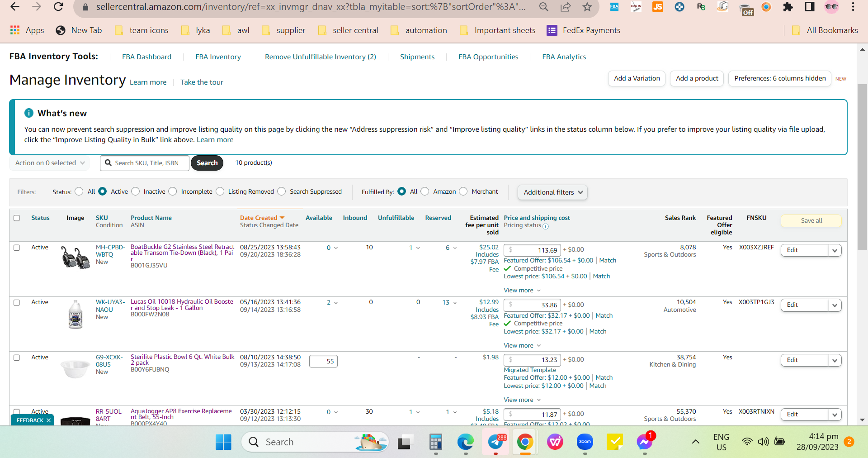
Task: Select the WK-UYA3-NAOU row checkbox
Action: pyautogui.click(x=17, y=303)
